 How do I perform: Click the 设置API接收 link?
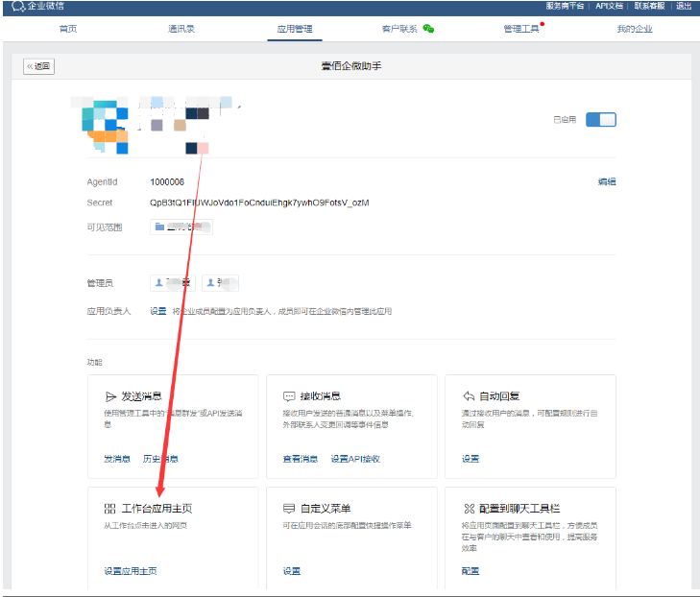click(x=355, y=459)
